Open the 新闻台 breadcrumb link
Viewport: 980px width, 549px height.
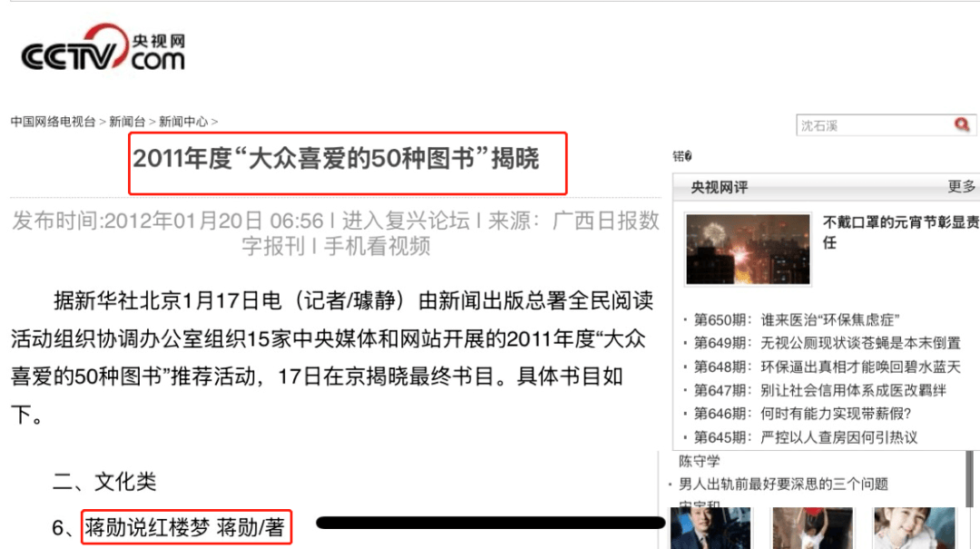click(127, 122)
